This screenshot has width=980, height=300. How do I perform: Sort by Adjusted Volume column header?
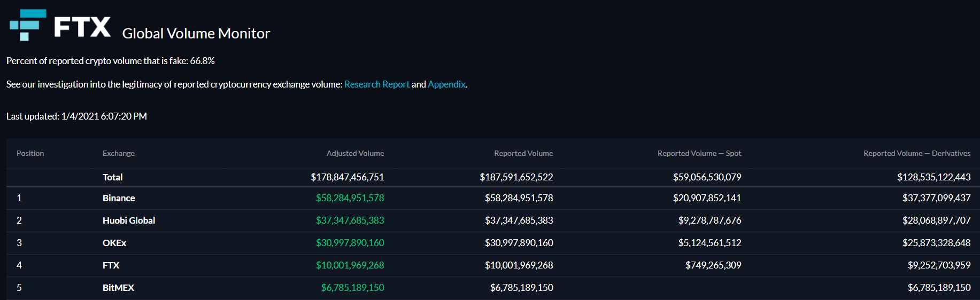[x=355, y=153]
